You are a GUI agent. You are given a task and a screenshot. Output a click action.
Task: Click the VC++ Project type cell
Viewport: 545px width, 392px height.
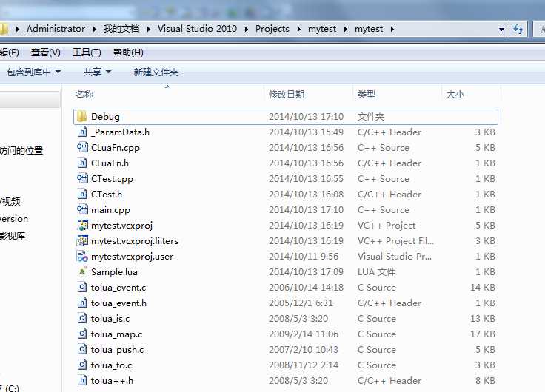(x=387, y=226)
